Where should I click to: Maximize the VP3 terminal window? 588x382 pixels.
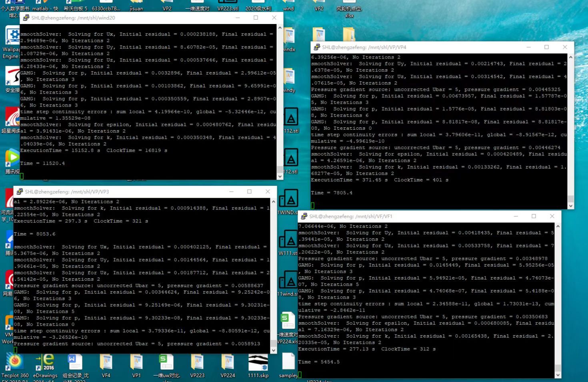pyautogui.click(x=249, y=192)
